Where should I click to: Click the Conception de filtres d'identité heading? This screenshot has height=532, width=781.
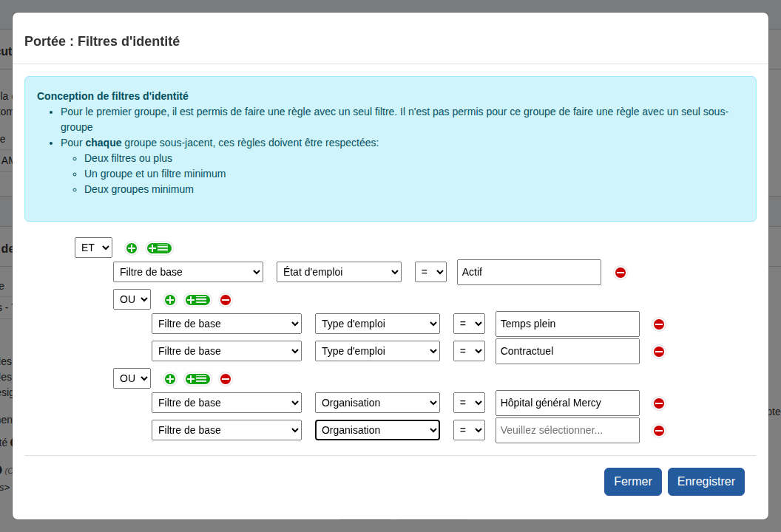112,96
